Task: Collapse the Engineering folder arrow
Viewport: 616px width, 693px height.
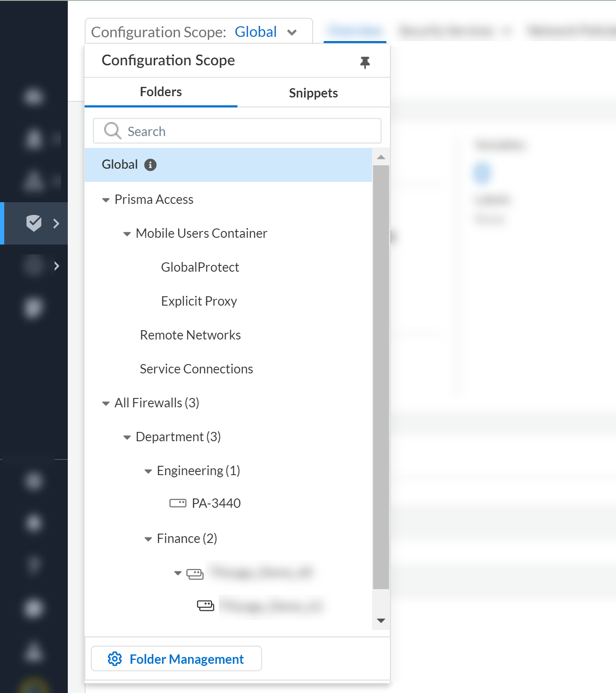Action: click(x=148, y=471)
